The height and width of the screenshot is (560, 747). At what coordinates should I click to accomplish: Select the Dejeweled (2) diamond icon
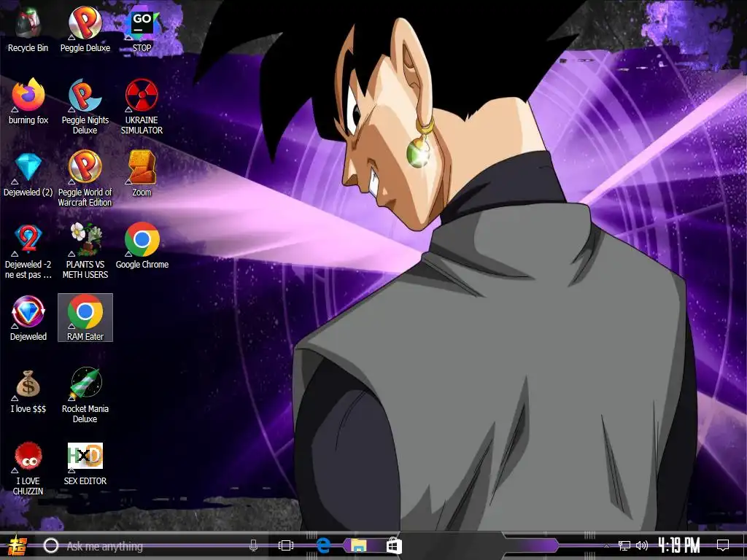click(x=28, y=174)
